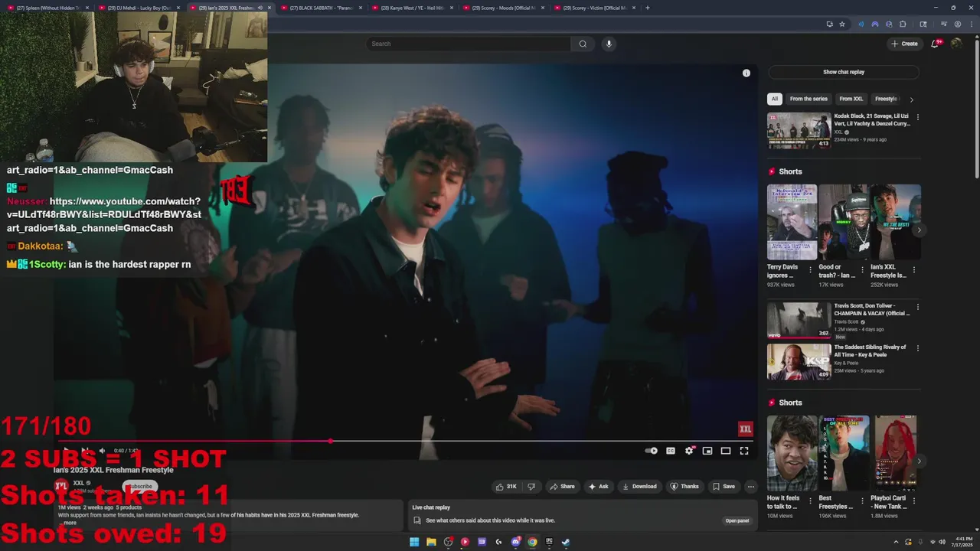Expand more filter chips with arrow
Screen dimensions: 980x551
[x=911, y=99]
